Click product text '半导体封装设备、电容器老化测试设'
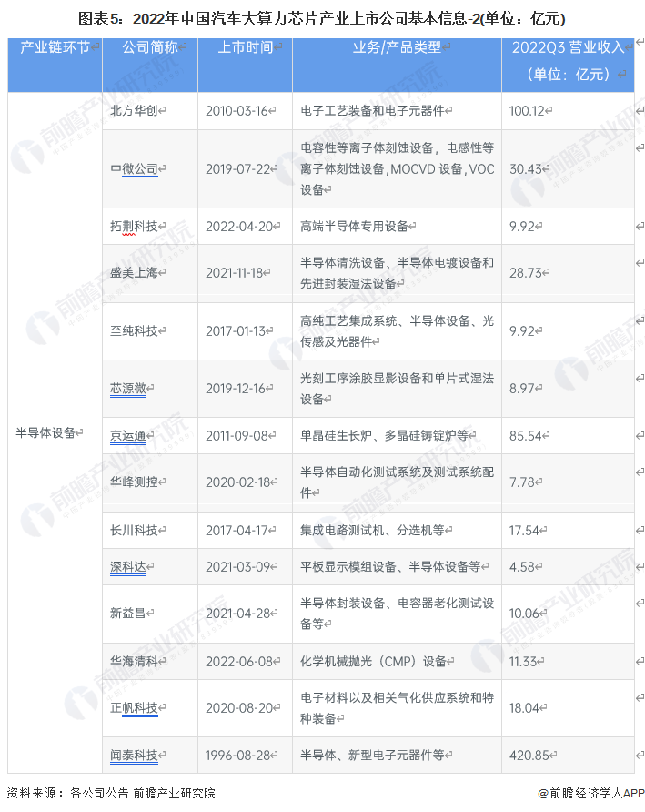 click(397, 604)
